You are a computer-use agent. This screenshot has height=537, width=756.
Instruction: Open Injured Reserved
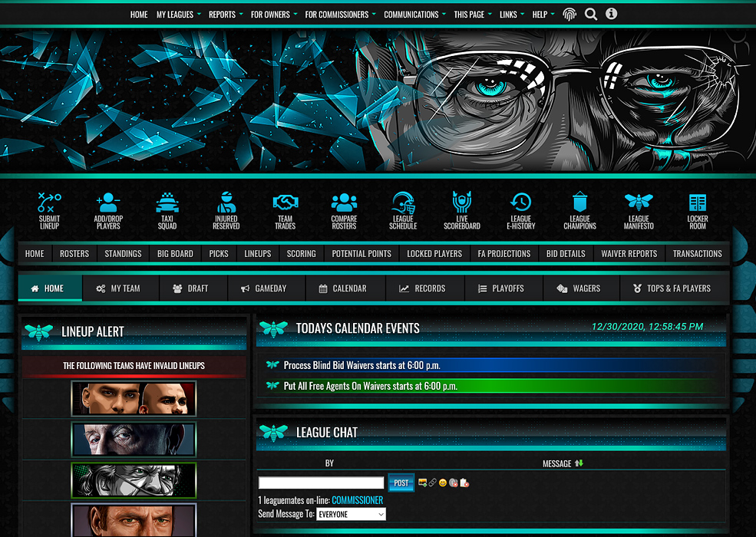[226, 211]
